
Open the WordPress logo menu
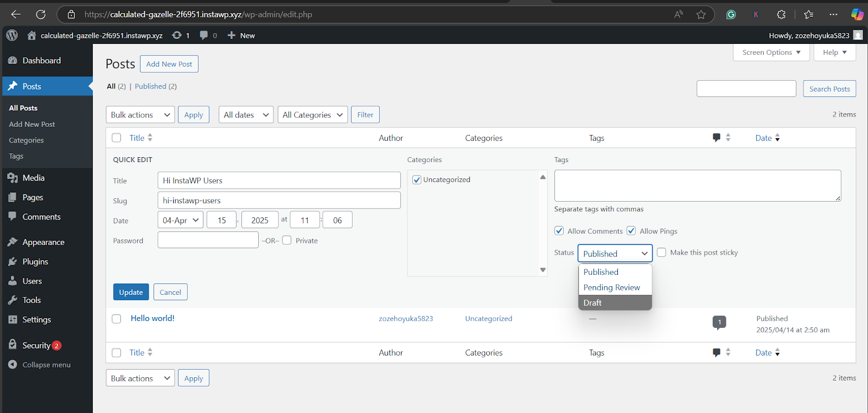pos(12,35)
